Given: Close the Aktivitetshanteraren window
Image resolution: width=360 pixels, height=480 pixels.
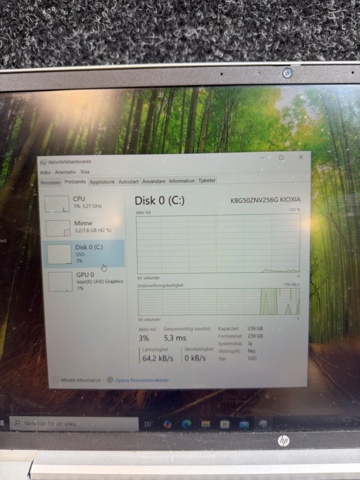Looking at the screenshot, I should click(301, 157).
